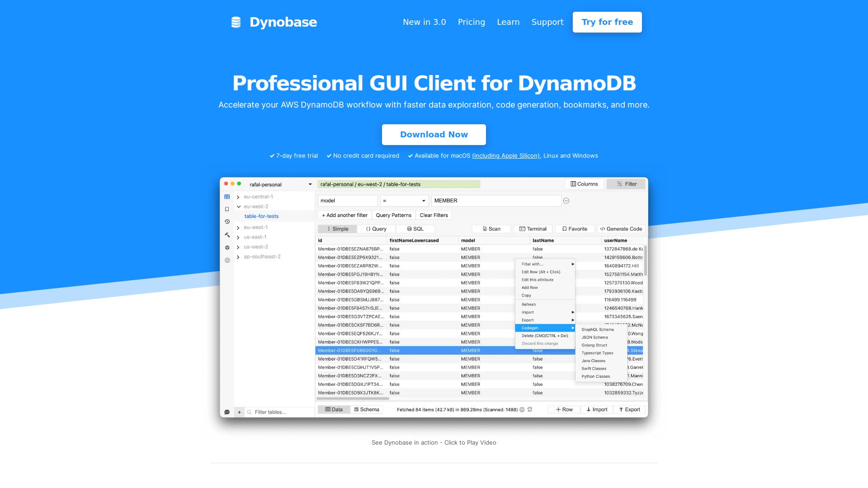Select Codegen in context menu
This screenshot has width=868, height=488.
tap(545, 328)
